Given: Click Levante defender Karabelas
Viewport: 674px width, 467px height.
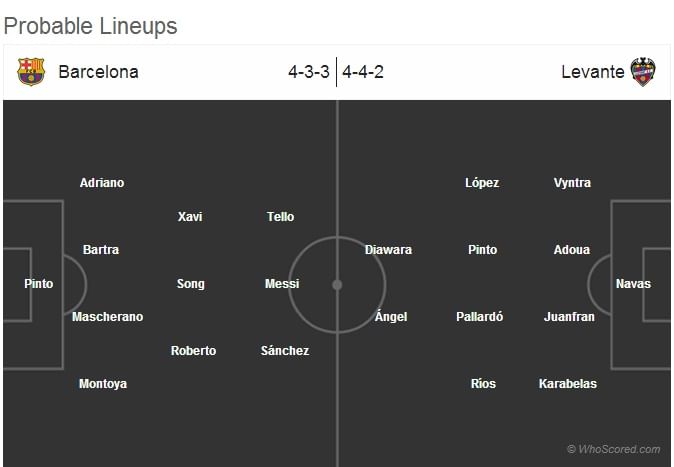Looking at the screenshot, I should 568,384.
